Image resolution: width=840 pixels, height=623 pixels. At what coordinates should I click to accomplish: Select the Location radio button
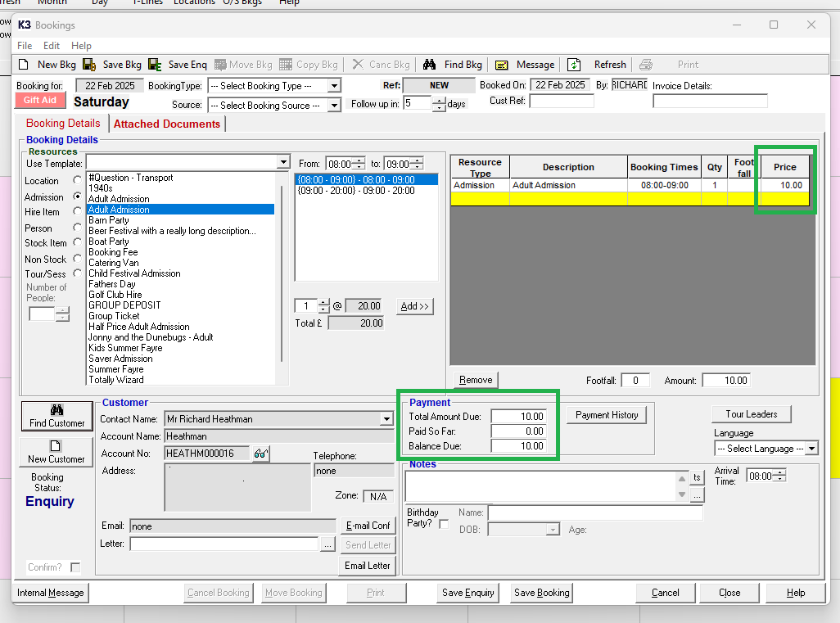pyautogui.click(x=78, y=180)
